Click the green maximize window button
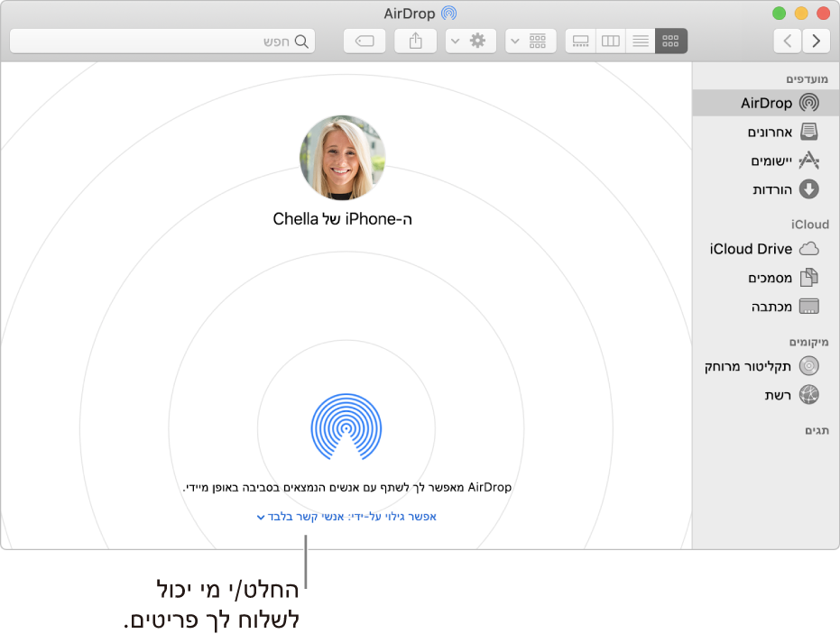The width and height of the screenshot is (840, 643). 779,14
